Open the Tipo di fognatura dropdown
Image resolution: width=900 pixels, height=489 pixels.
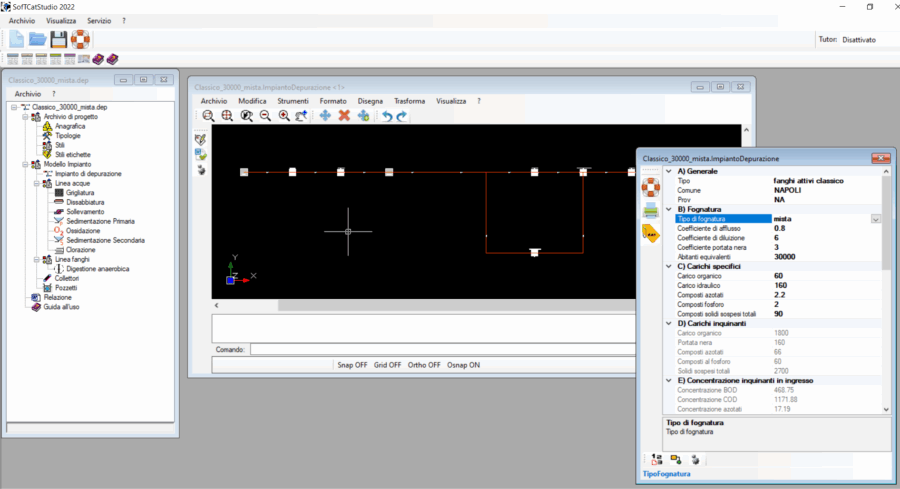tap(875, 218)
